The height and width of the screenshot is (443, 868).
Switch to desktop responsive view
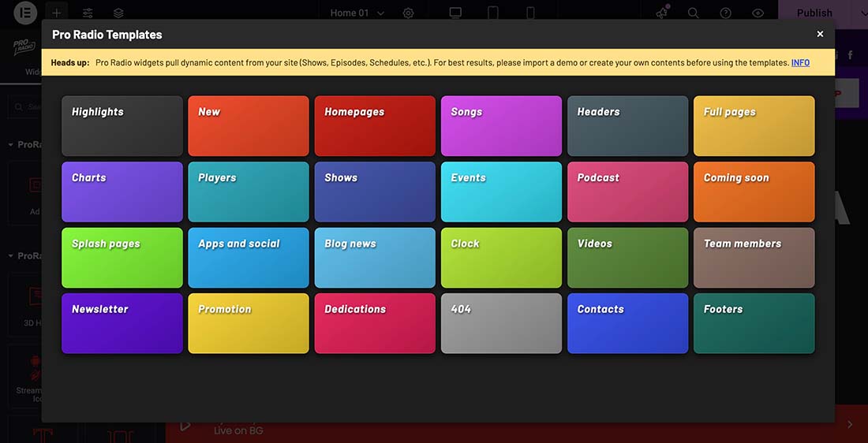(455, 13)
